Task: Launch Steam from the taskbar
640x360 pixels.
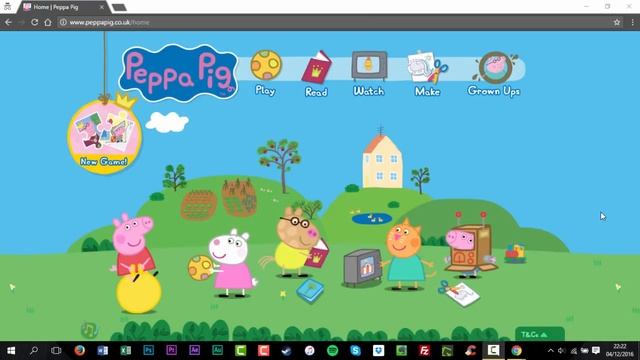Action: point(286,351)
